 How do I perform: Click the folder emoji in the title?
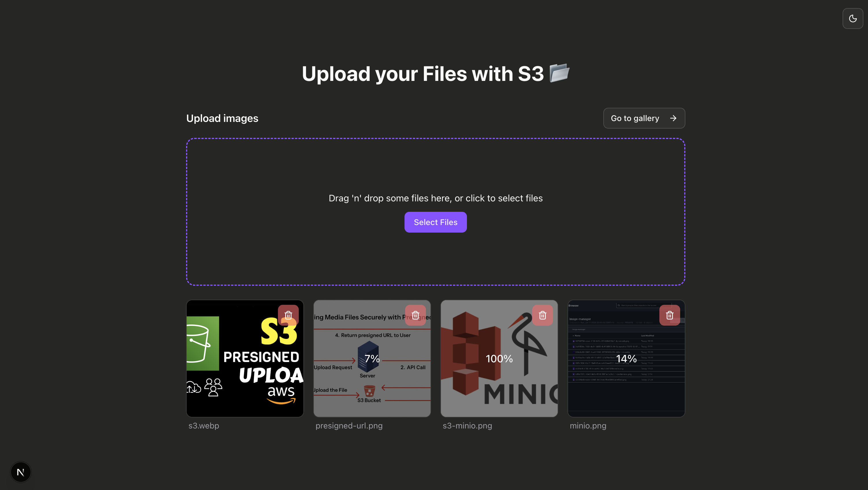tap(559, 73)
